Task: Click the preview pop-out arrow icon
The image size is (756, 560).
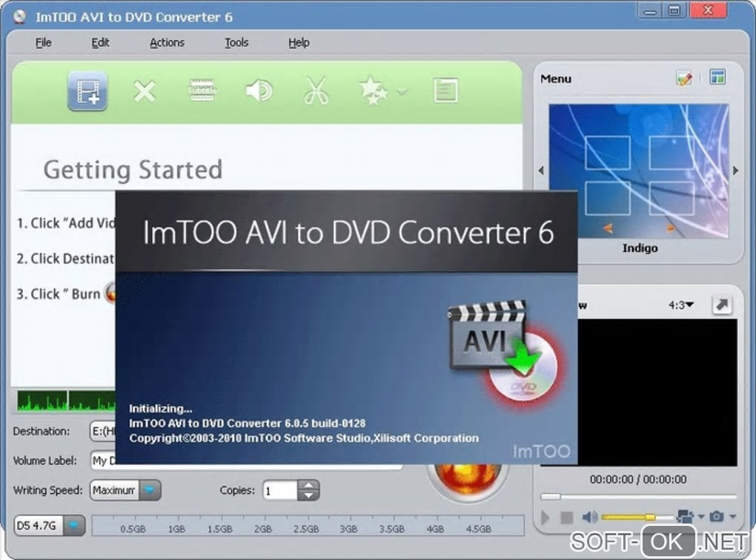Action: (x=722, y=305)
